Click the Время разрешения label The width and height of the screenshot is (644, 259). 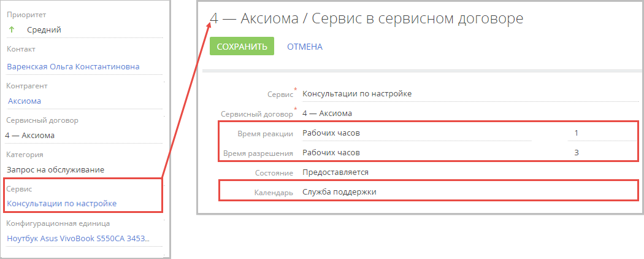pyautogui.click(x=258, y=154)
